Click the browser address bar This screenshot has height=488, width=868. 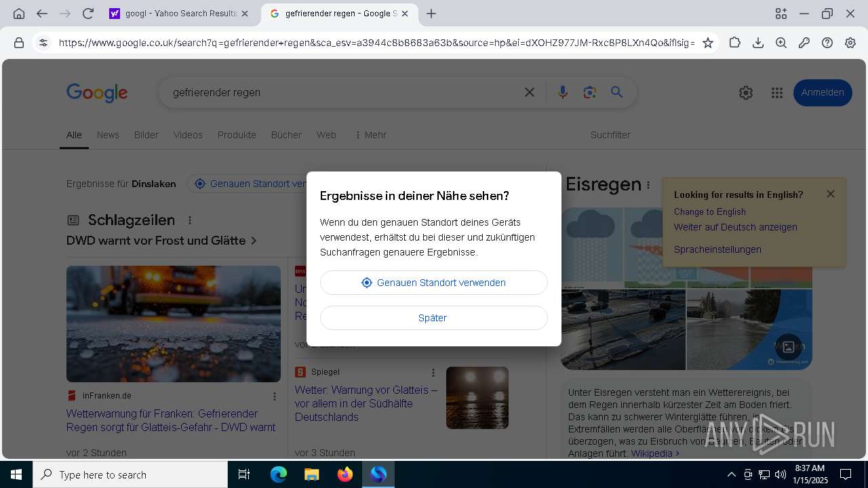(x=376, y=43)
